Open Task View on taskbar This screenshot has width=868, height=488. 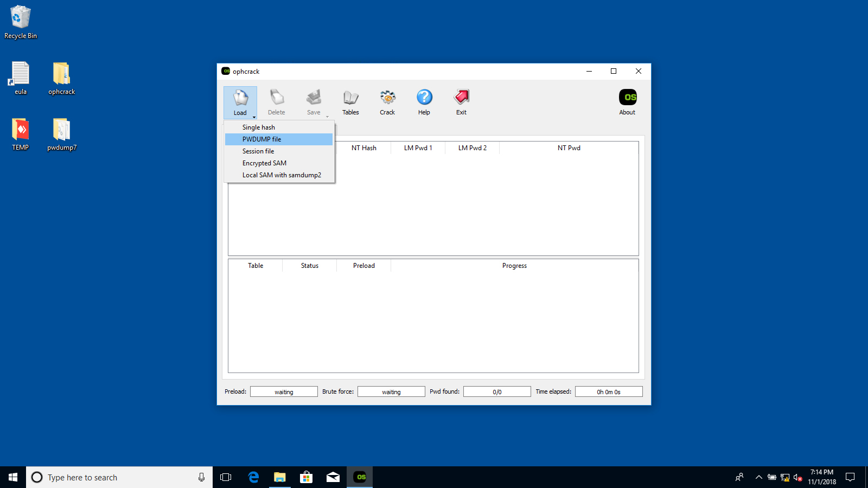[x=226, y=477]
